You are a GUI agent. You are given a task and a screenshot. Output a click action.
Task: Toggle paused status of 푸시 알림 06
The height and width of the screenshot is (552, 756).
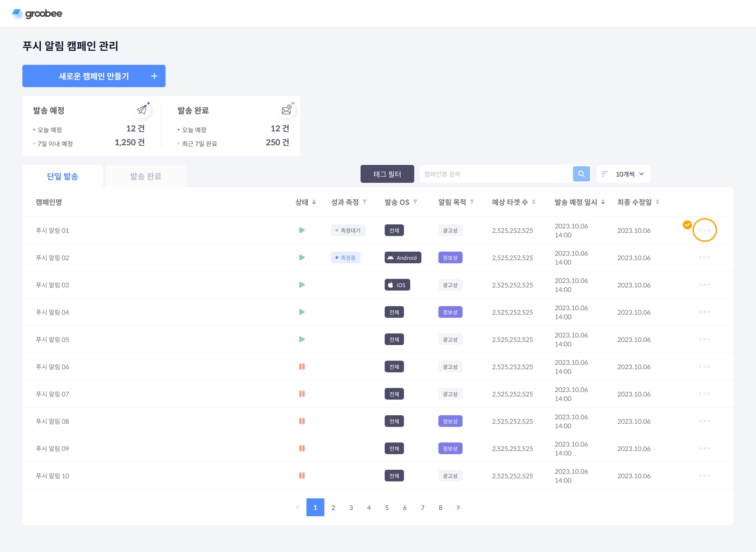(302, 367)
